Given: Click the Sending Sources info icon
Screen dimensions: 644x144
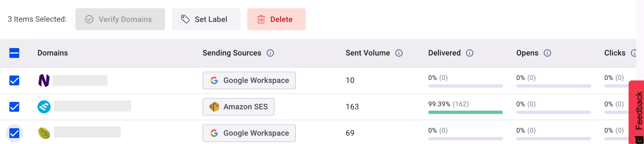Looking at the screenshot, I should pyautogui.click(x=270, y=53).
